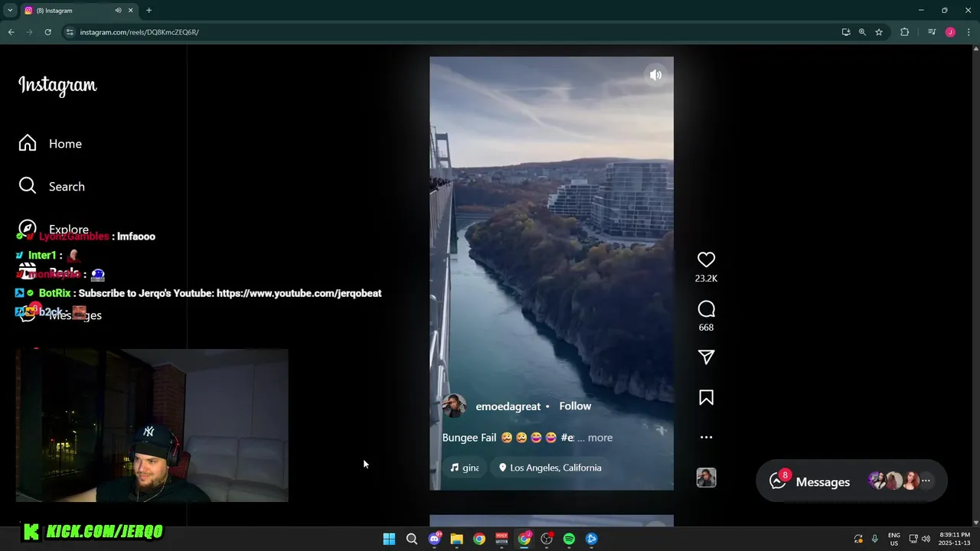
Task: Go to the Instagram Home page
Action: (x=51, y=144)
